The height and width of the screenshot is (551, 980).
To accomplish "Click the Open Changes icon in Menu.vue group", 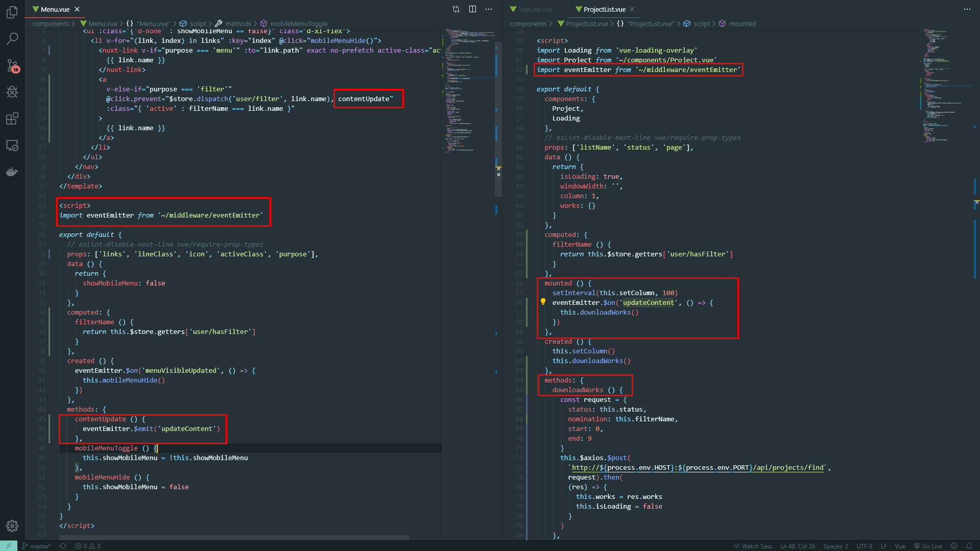I will point(456,9).
